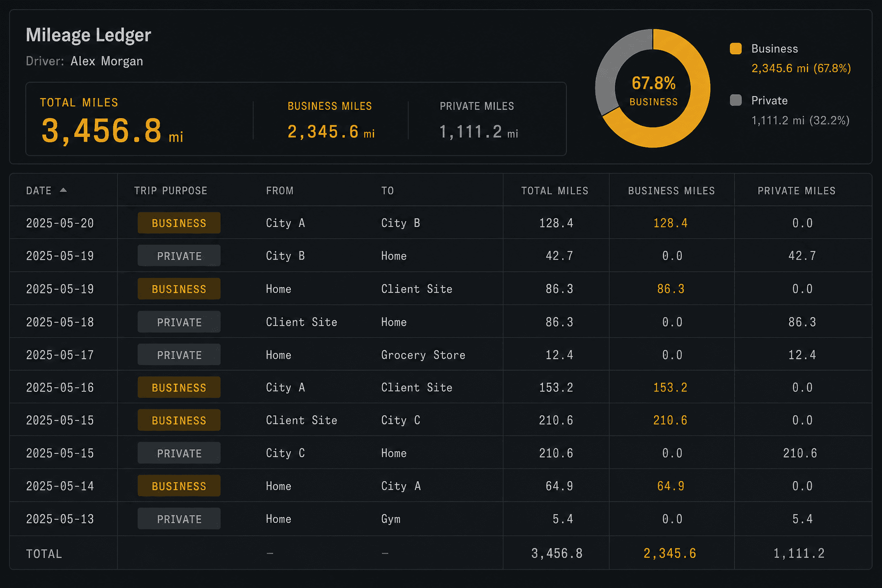Click private miles value 210.6
Screen dimensions: 882x588
pyautogui.click(x=800, y=453)
